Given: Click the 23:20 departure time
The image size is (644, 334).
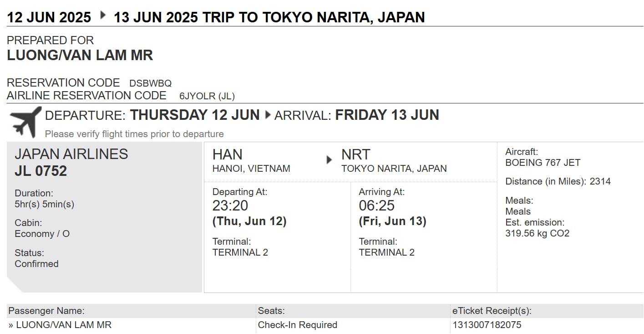Looking at the screenshot, I should 230,206.
